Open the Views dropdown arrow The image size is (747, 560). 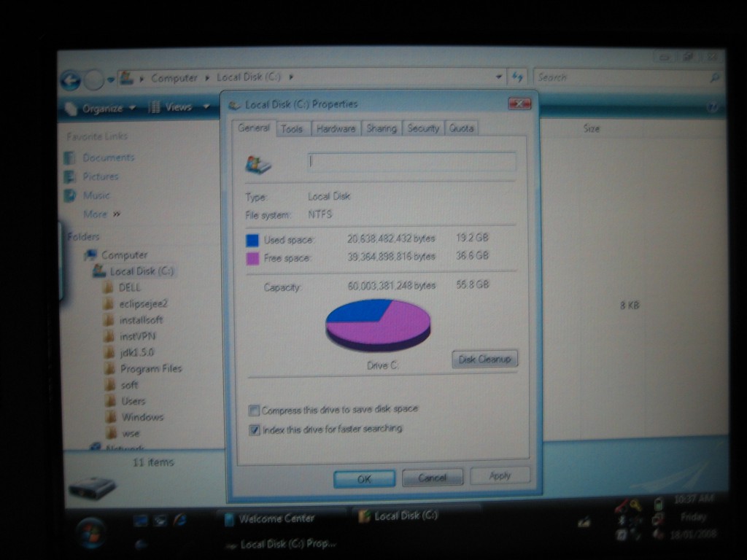click(x=206, y=106)
